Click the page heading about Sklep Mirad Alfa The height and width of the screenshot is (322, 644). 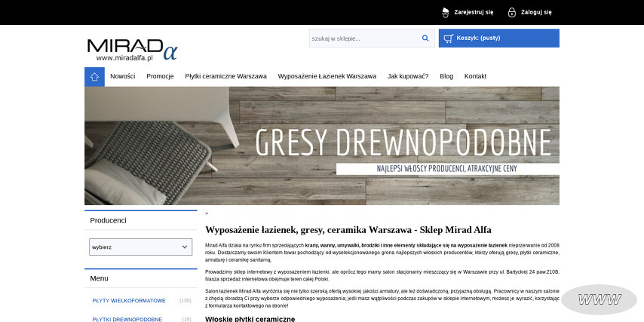coord(348,229)
